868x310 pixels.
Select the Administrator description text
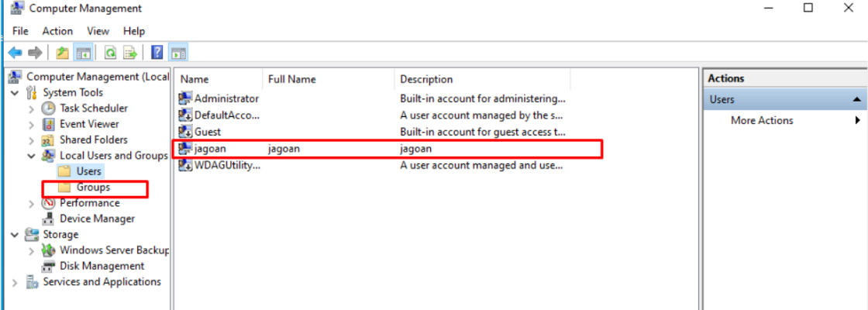483,99
